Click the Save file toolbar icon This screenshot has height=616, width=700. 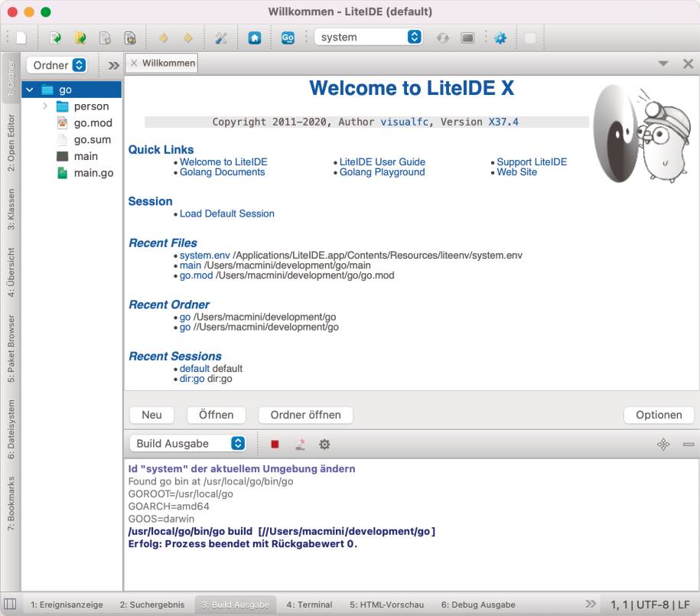click(x=105, y=38)
